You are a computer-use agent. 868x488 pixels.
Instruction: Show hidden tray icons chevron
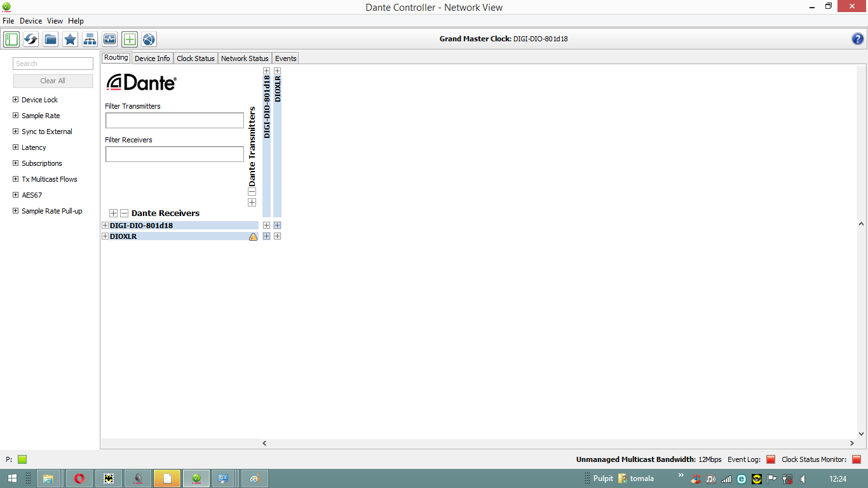681,475
